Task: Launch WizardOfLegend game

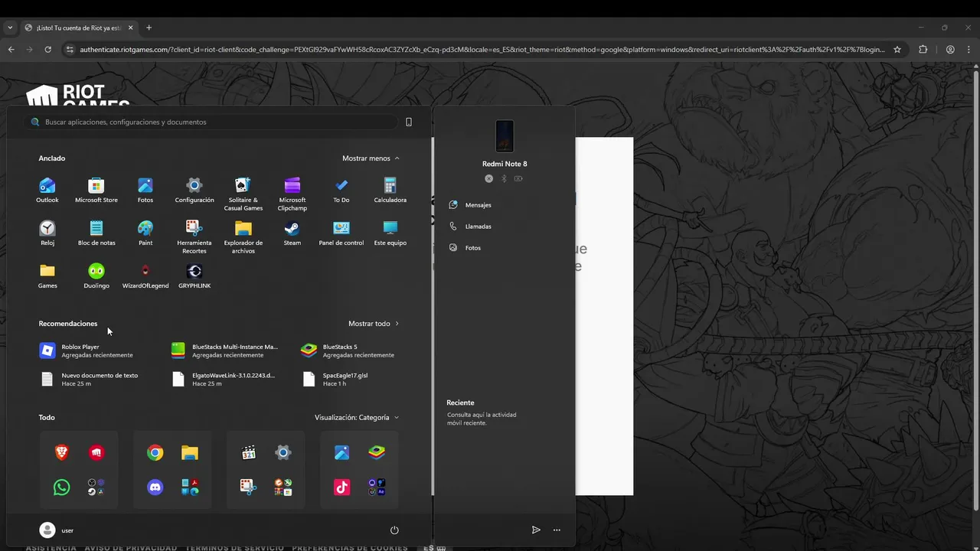Action: (145, 276)
